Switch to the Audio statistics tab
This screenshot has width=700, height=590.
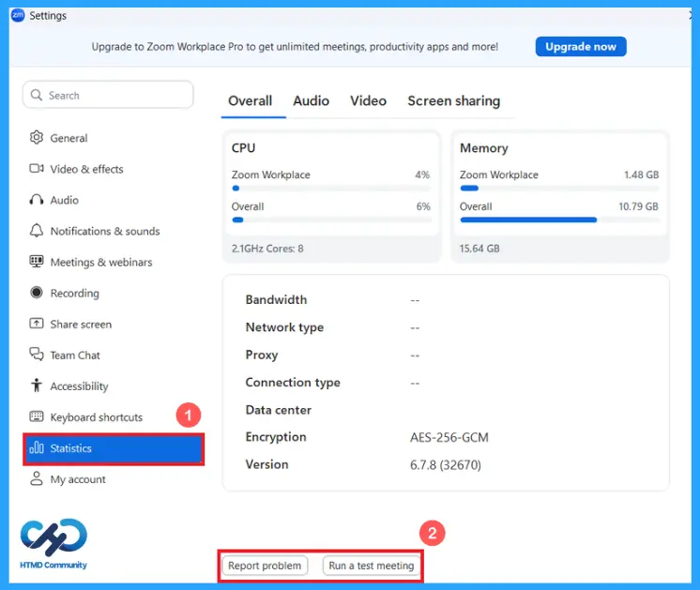pyautogui.click(x=312, y=101)
